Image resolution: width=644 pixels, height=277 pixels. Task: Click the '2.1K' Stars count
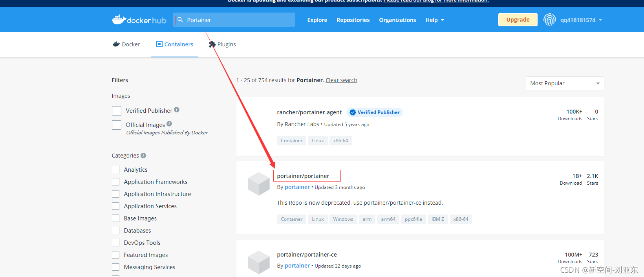(593, 176)
